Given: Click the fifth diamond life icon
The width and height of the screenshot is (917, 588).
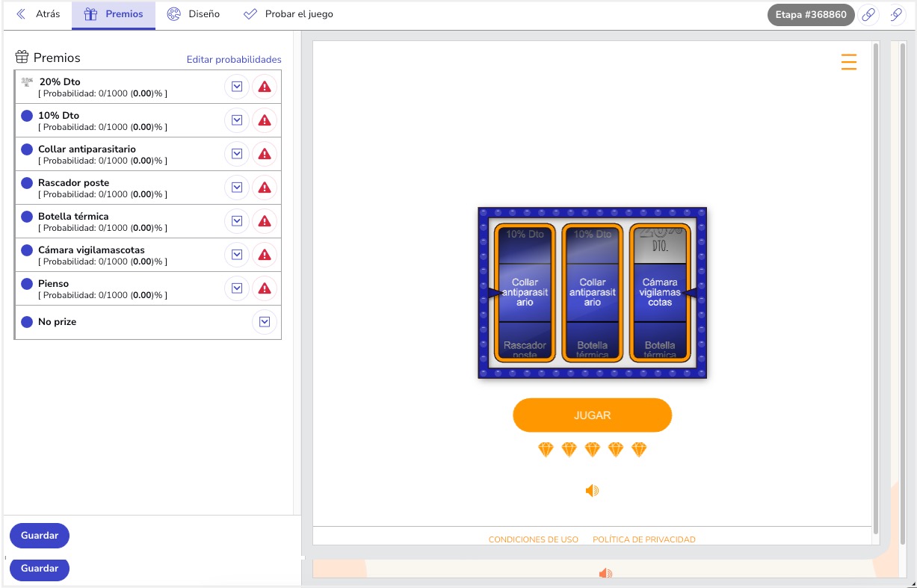Looking at the screenshot, I should [639, 450].
